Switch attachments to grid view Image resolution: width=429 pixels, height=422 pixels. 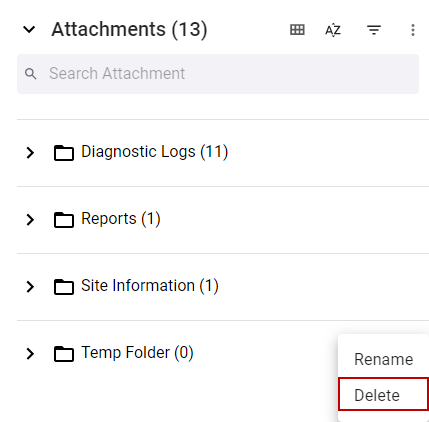tap(297, 30)
